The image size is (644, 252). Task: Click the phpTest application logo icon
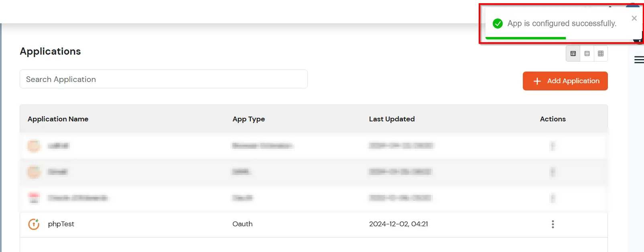[34, 224]
